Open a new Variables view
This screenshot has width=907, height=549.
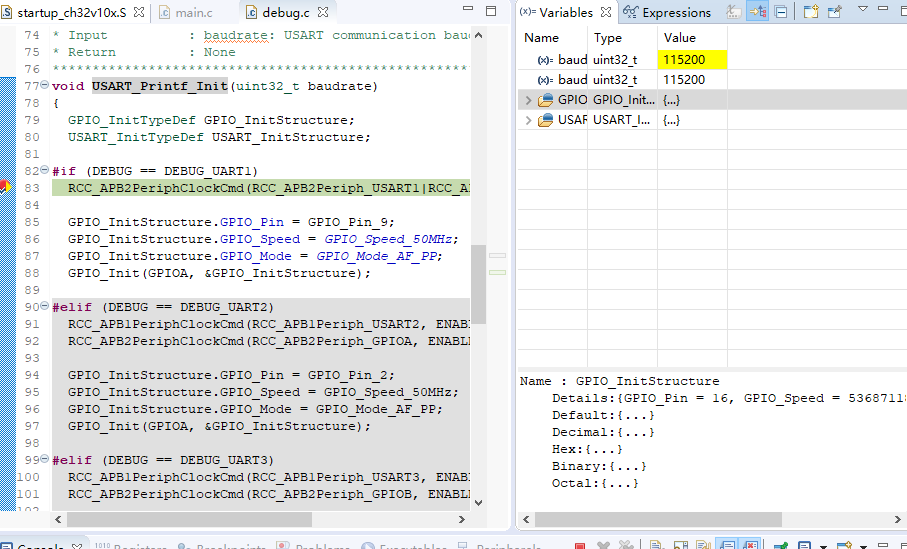[x=810, y=12]
